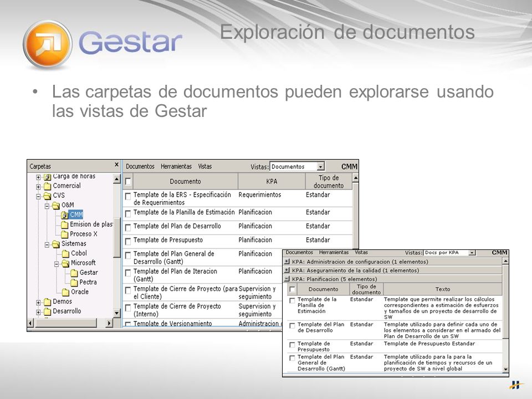Open Vistas menu beside the Carpetas panel
Viewport: 532px width, 399px height.
coord(205,167)
